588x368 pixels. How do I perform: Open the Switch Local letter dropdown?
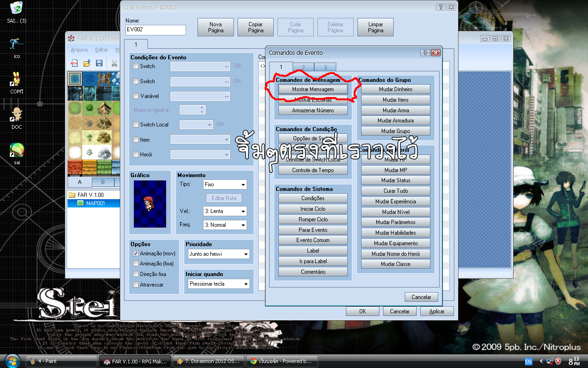[x=197, y=124]
